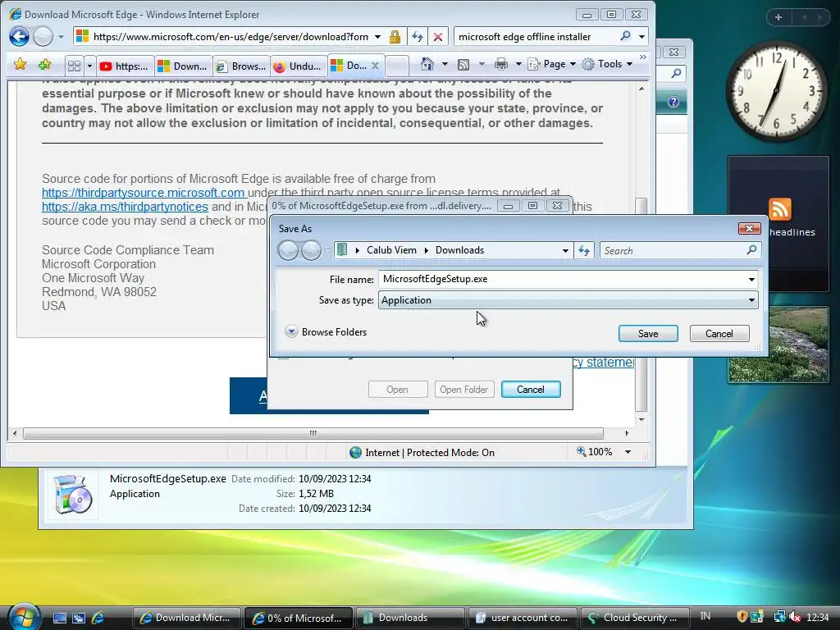Cancel the file download dialog

coord(531,390)
